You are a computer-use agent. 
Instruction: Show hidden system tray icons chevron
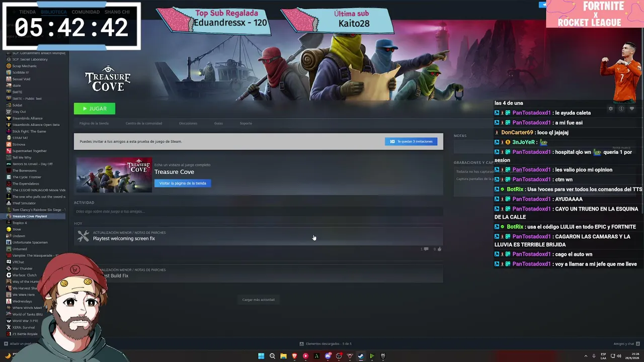(x=586, y=356)
